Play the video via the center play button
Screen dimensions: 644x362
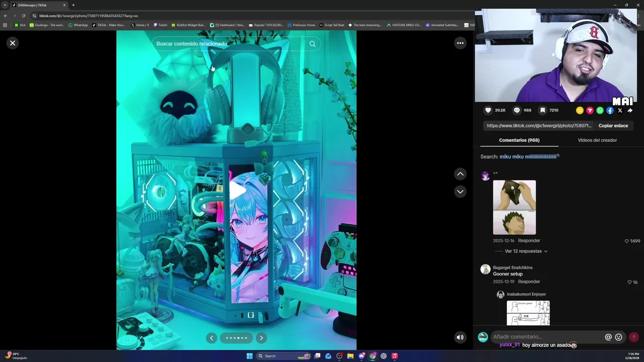pyautogui.click(x=237, y=190)
